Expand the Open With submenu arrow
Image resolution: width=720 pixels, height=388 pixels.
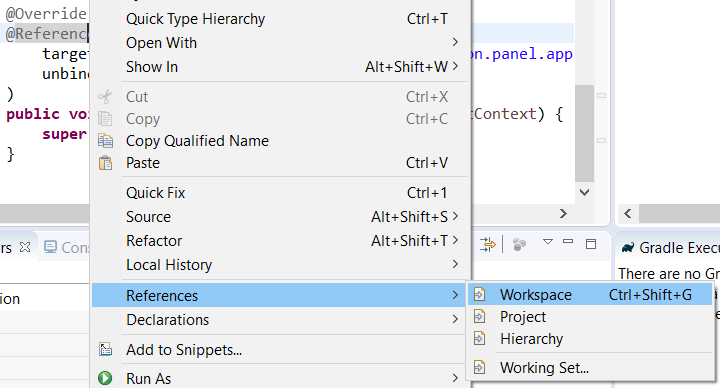click(x=455, y=42)
